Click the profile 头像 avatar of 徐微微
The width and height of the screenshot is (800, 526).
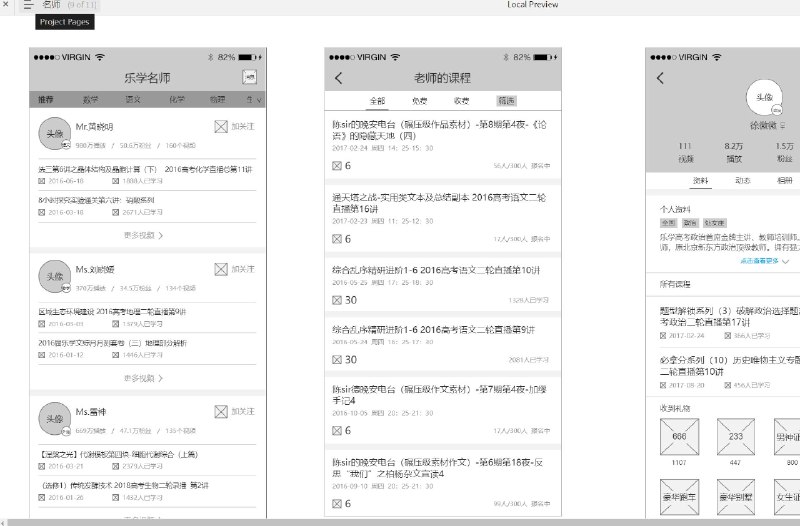[x=764, y=97]
